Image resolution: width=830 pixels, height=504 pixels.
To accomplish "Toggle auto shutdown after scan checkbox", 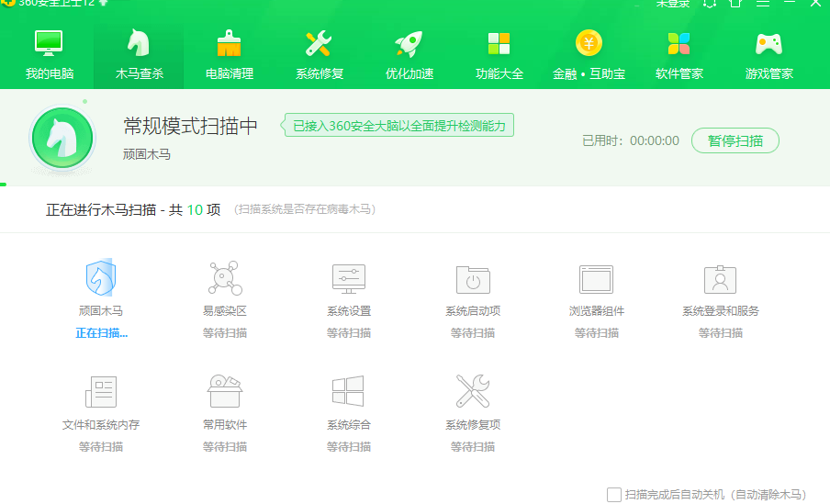I will (614, 494).
